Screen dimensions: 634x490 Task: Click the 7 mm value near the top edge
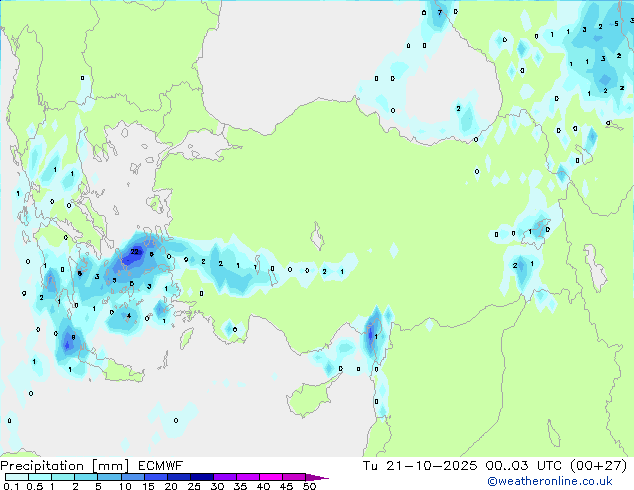pyautogui.click(x=439, y=13)
